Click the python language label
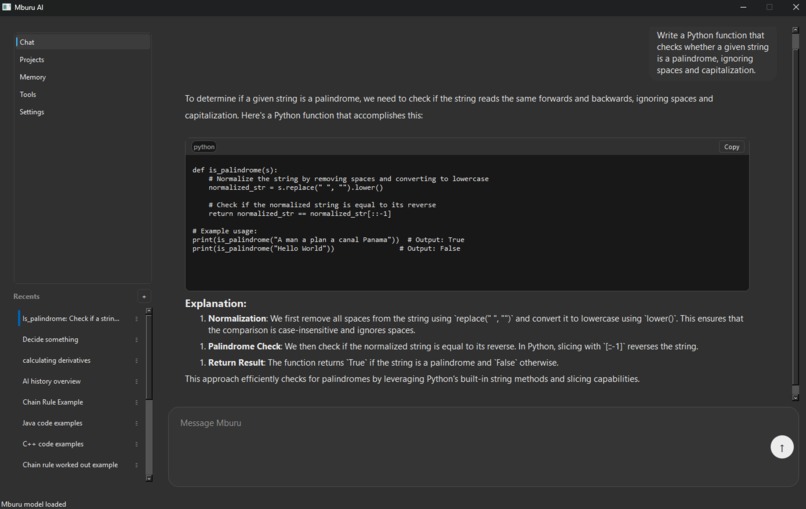 point(204,147)
